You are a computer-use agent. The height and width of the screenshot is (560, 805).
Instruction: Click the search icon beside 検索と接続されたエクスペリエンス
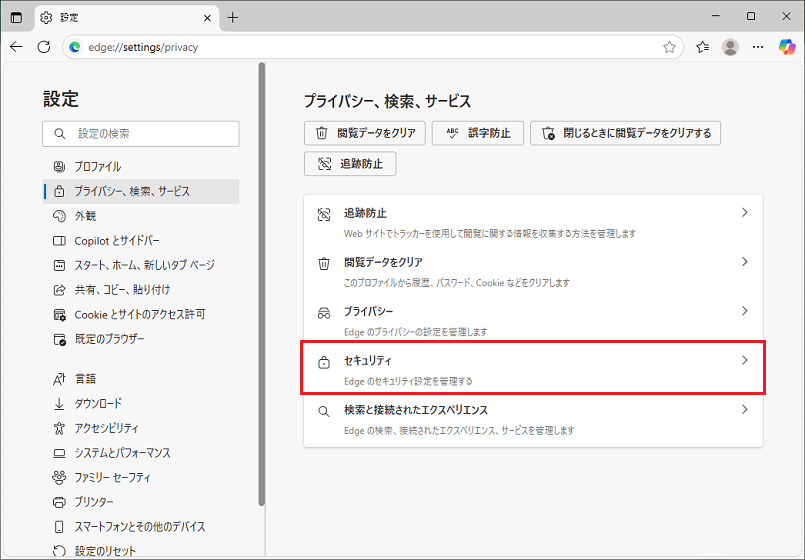(x=324, y=411)
